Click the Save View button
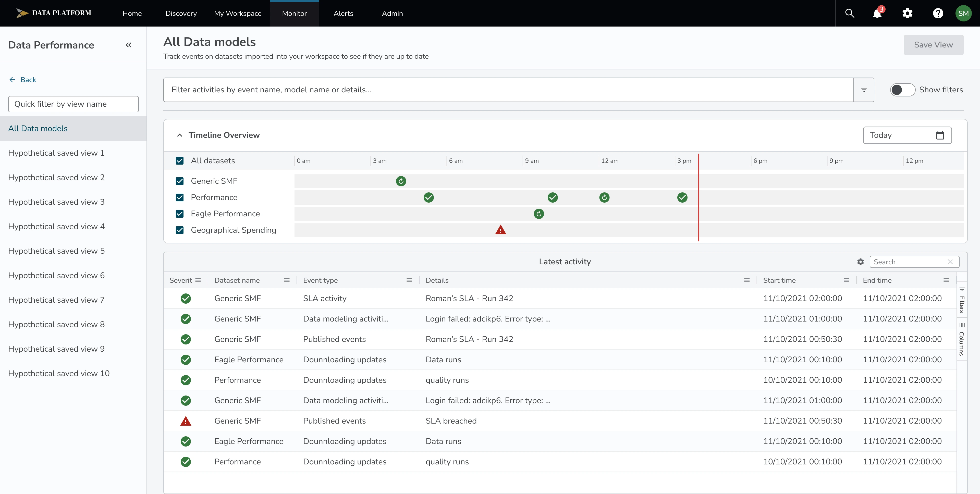 (x=933, y=45)
